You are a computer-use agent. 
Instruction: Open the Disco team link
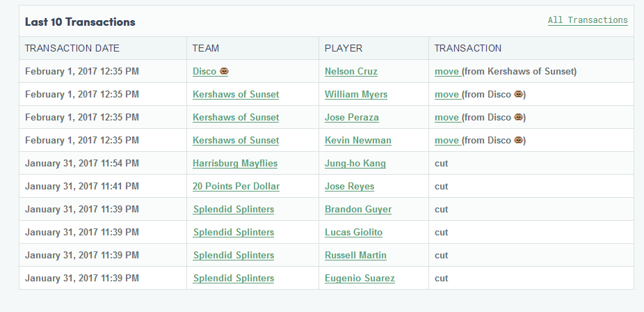[x=211, y=72]
